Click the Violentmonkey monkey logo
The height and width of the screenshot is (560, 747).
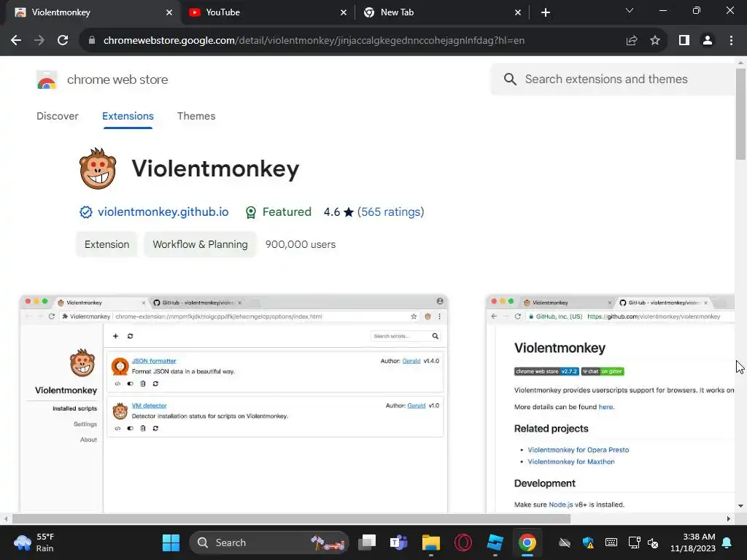(x=98, y=168)
